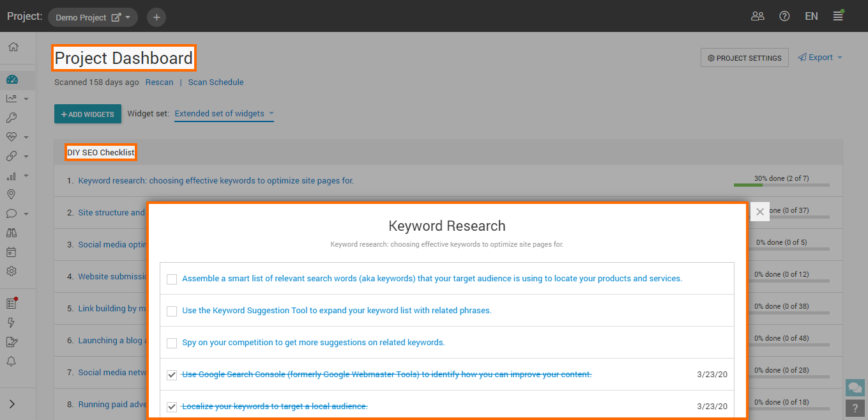
Task: Open the users icon in top bar
Action: [758, 17]
